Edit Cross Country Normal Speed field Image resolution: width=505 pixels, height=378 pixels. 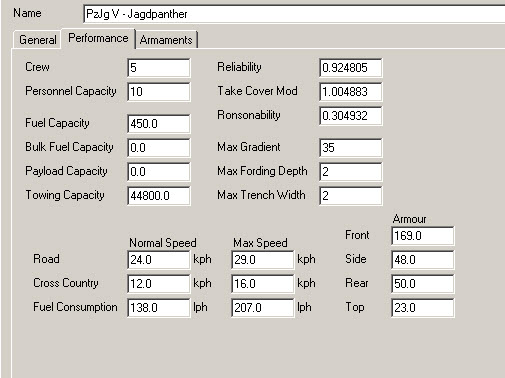pyautogui.click(x=159, y=284)
